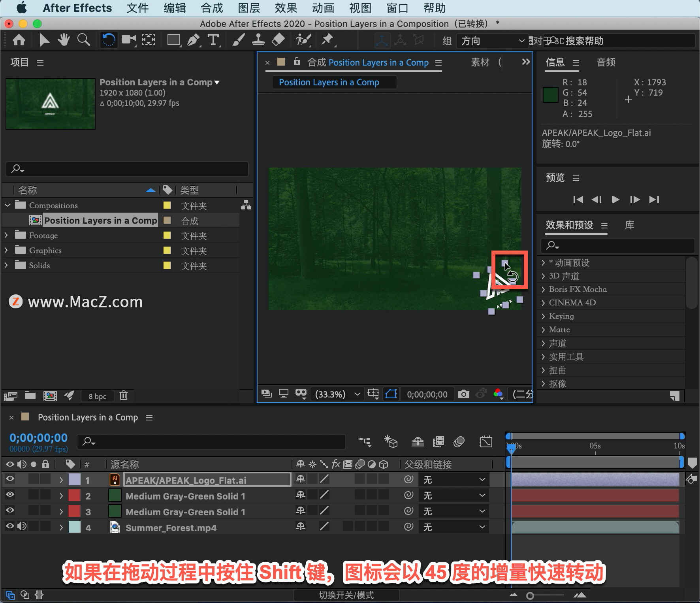Select the Rotation tool
The image size is (700, 603).
click(109, 40)
